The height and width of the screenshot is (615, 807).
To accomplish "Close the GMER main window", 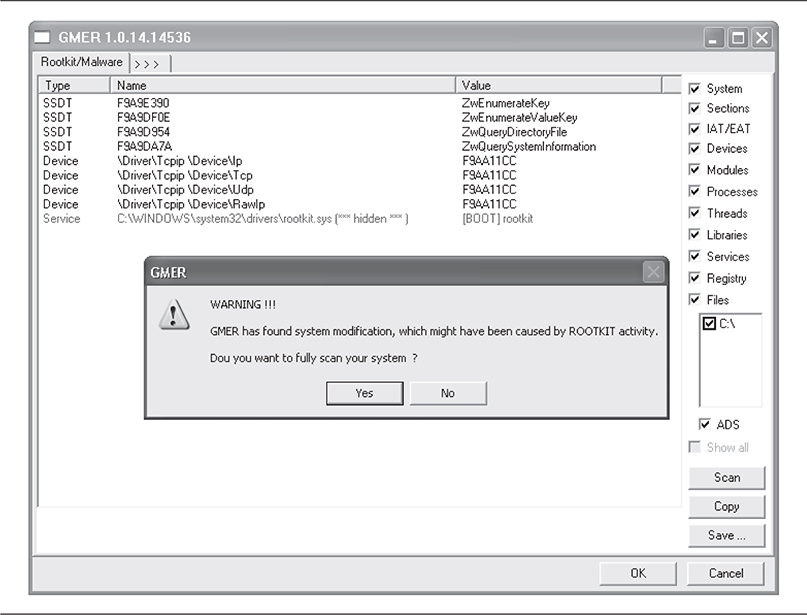I will (762, 38).
